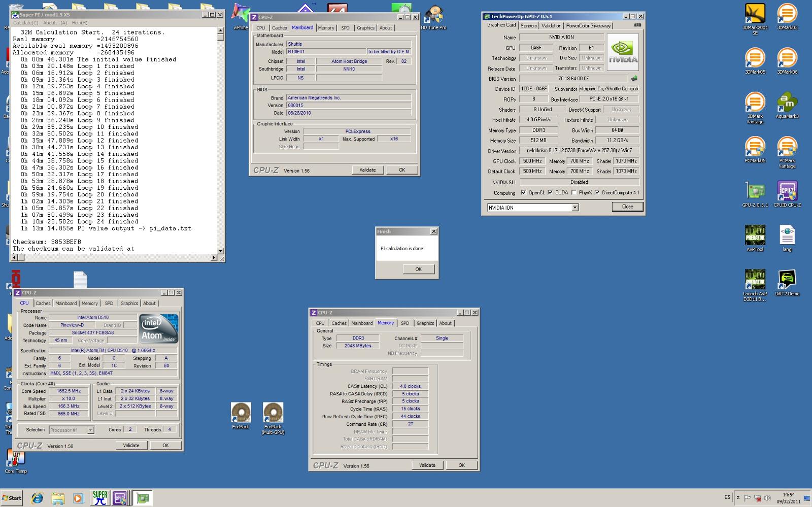Image resolution: width=812 pixels, height=507 pixels.
Task: Click the Internet Explorer taskbar icon
Action: click(x=37, y=498)
